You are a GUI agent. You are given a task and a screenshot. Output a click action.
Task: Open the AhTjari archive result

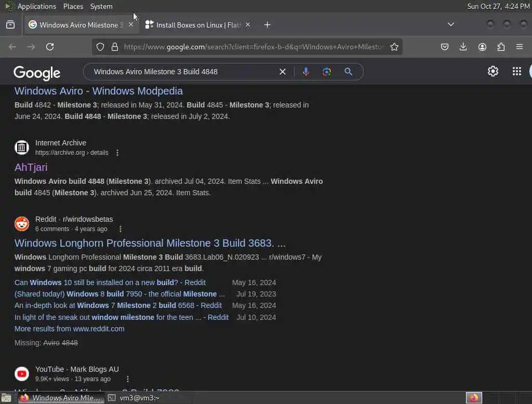[x=31, y=167]
